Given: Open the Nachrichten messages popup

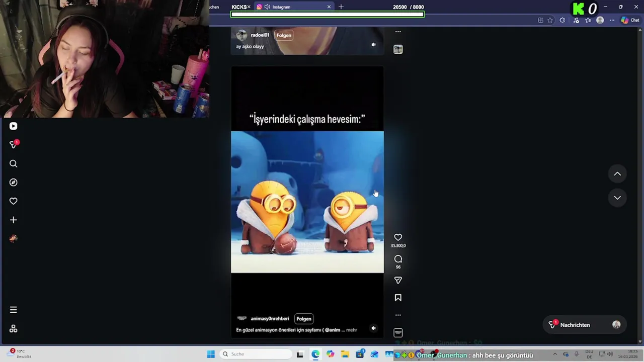Looking at the screenshot, I should (x=584, y=325).
